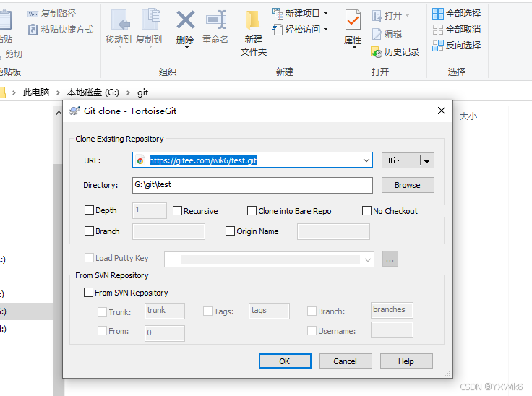Close the Git clone dialog
Viewport: 532px width, 396px height.
442,111
